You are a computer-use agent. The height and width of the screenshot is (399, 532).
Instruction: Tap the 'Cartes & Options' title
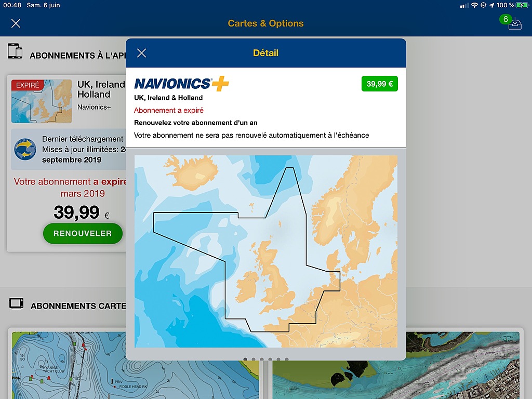[x=265, y=23]
